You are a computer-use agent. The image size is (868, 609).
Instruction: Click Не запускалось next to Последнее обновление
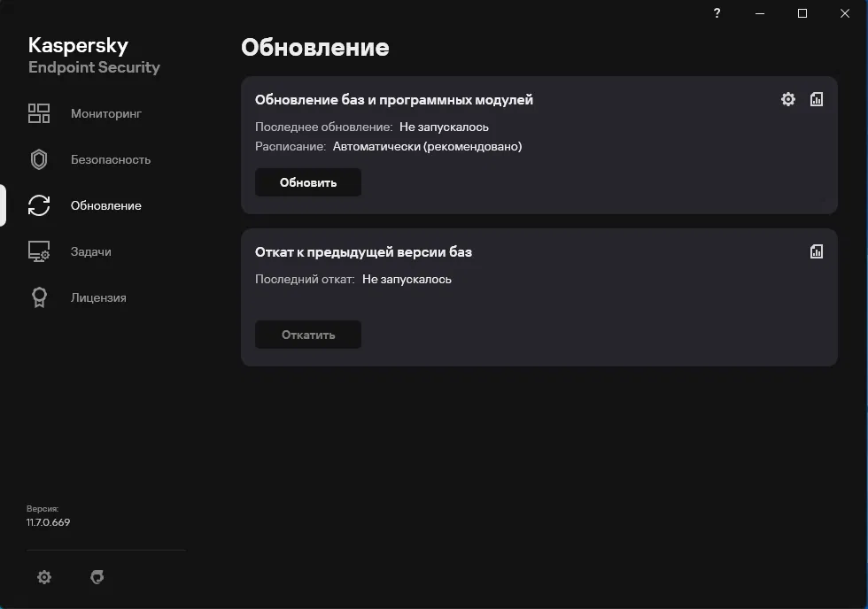444,127
